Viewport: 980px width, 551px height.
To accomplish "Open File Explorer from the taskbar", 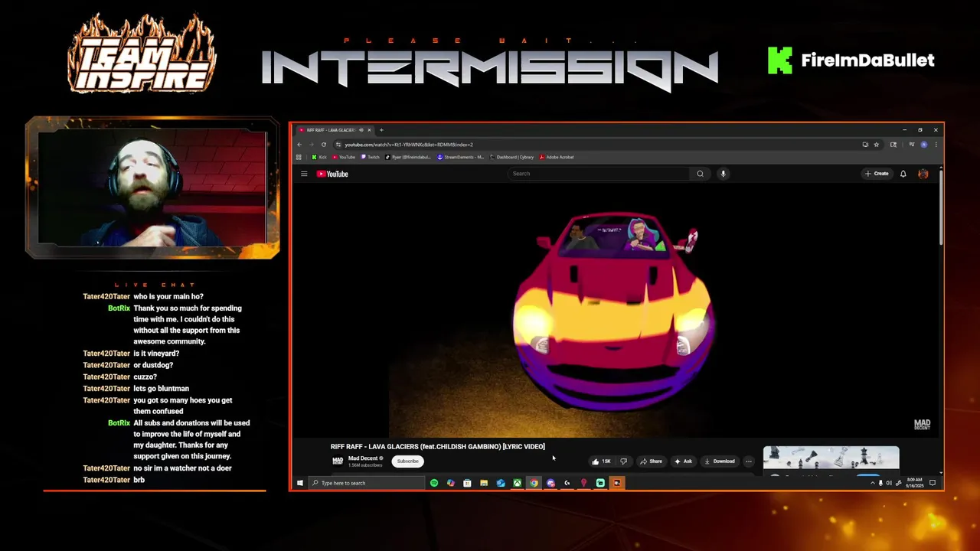I will (484, 483).
